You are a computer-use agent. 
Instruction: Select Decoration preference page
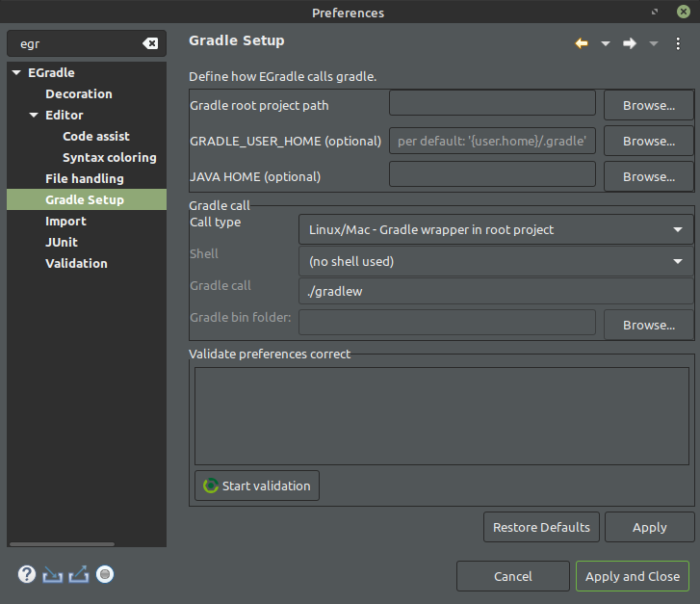point(79,93)
